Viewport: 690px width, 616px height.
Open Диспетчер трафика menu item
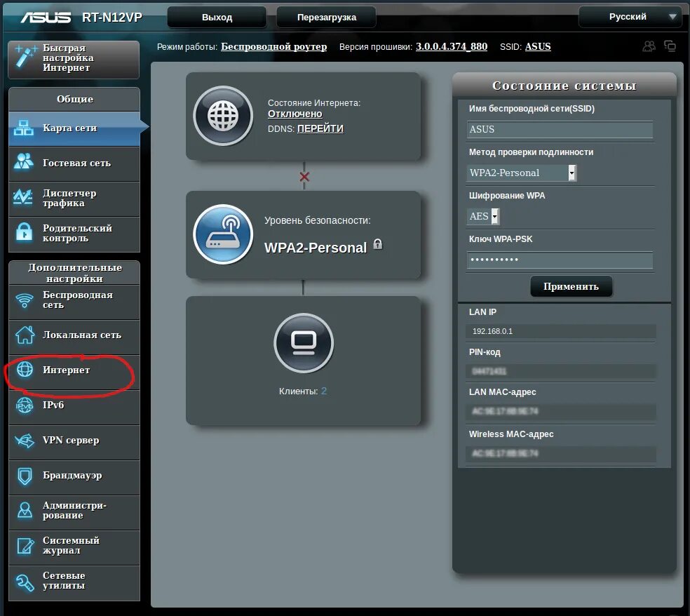(x=74, y=199)
